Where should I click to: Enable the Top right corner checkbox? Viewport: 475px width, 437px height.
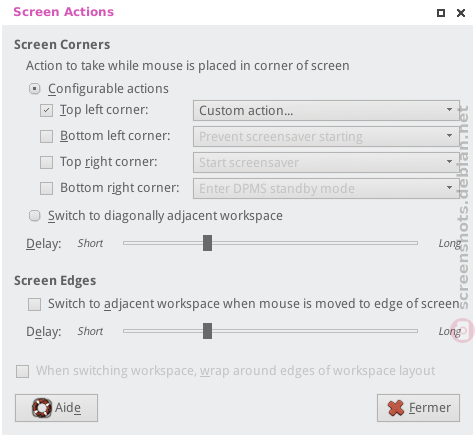tap(46, 162)
